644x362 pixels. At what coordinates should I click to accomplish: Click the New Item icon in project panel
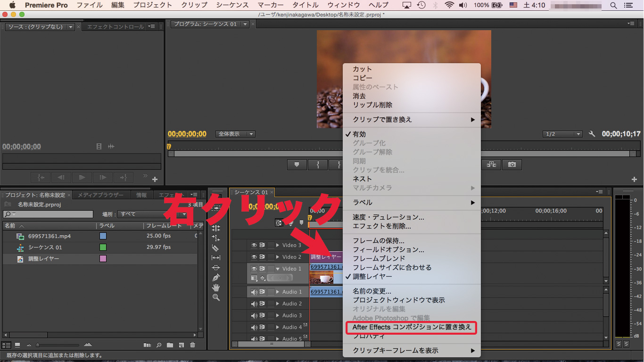click(181, 345)
